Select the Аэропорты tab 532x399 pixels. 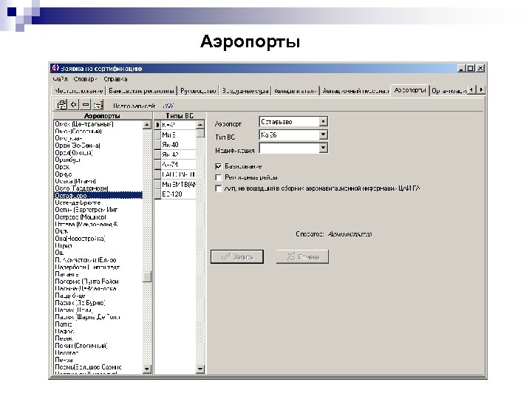410,90
